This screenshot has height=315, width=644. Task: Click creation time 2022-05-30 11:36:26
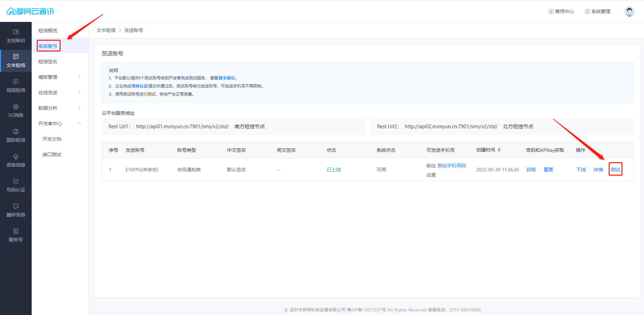click(x=497, y=170)
